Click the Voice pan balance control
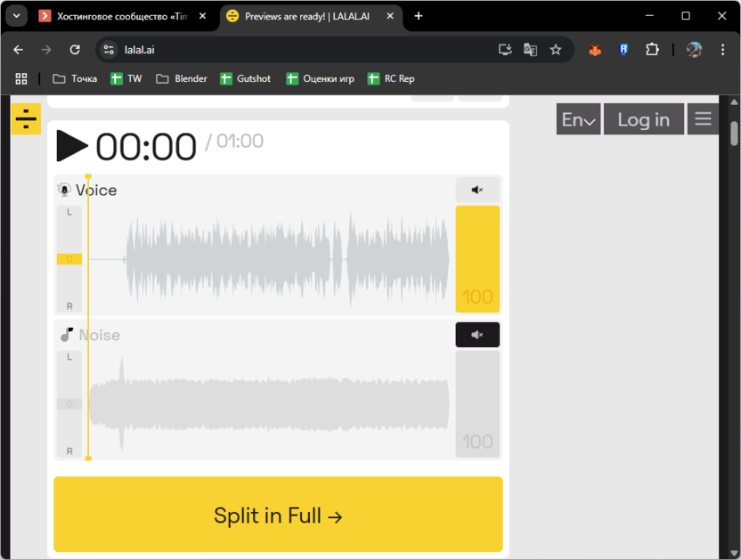 (x=69, y=259)
